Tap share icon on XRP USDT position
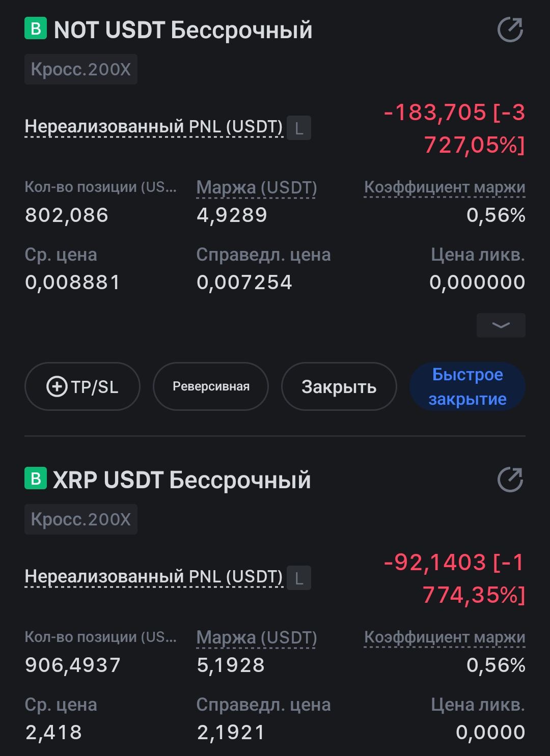550x756 pixels. [x=510, y=480]
